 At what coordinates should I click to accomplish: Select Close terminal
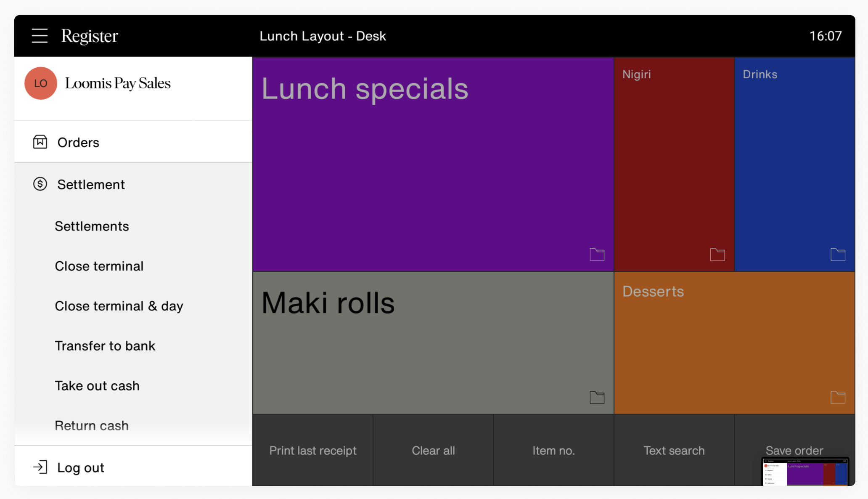click(99, 266)
